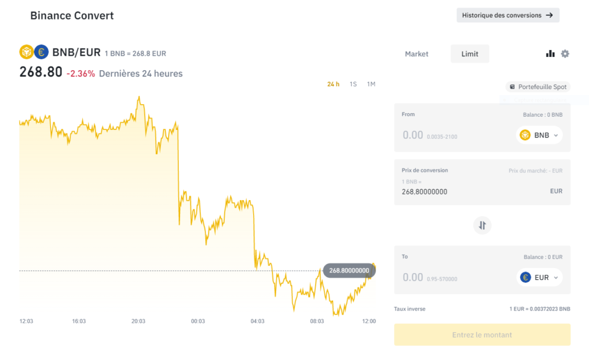Click the arrow icon on Historique des conversions
Viewport: 589px width, 364px height.
pos(550,15)
